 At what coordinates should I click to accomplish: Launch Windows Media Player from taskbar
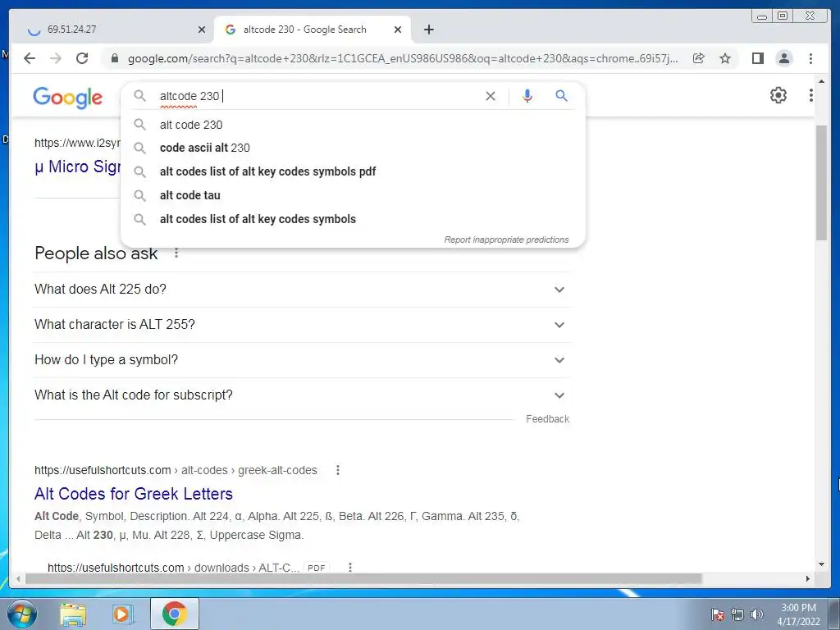(x=123, y=614)
